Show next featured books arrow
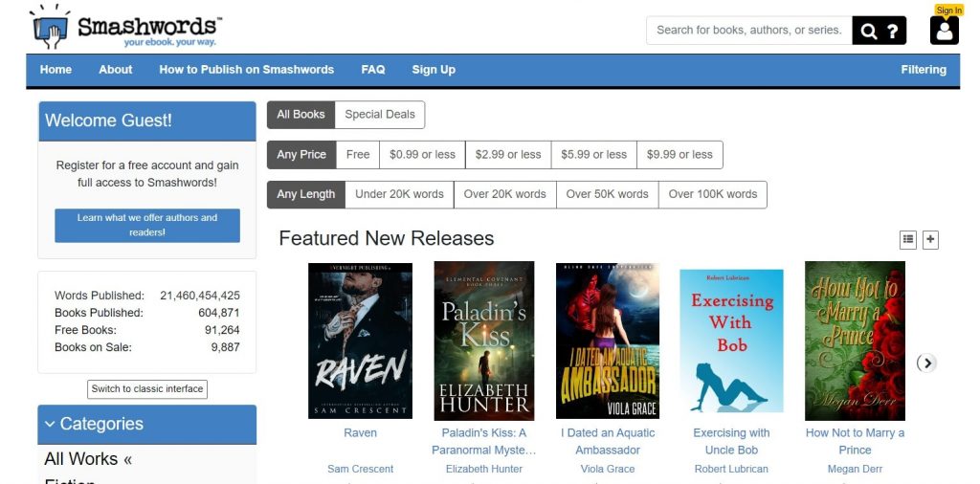The width and height of the screenshot is (980, 484). tap(926, 363)
